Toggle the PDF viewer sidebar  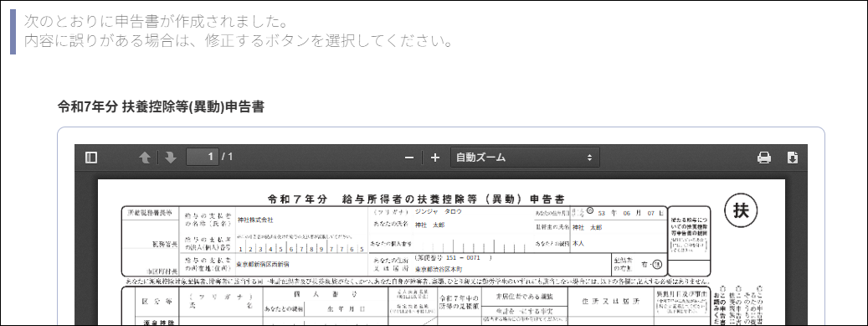click(x=91, y=158)
